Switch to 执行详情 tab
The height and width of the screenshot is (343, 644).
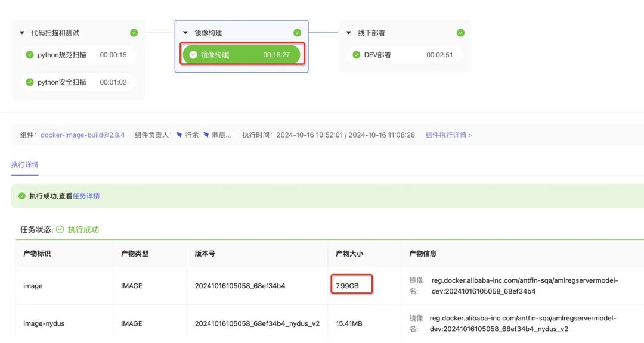[24, 165]
